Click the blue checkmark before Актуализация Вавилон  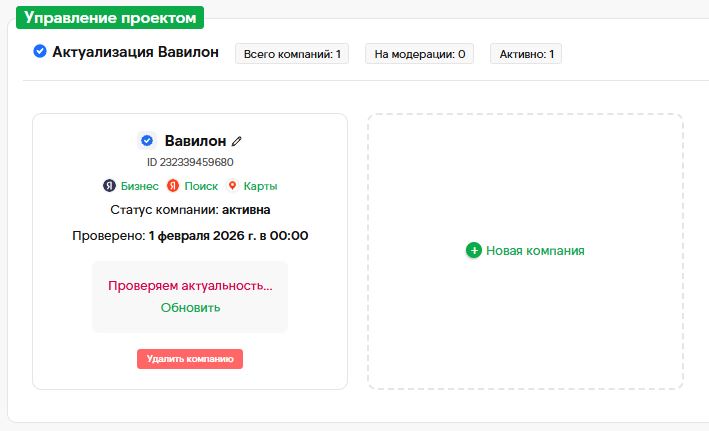coord(39,52)
